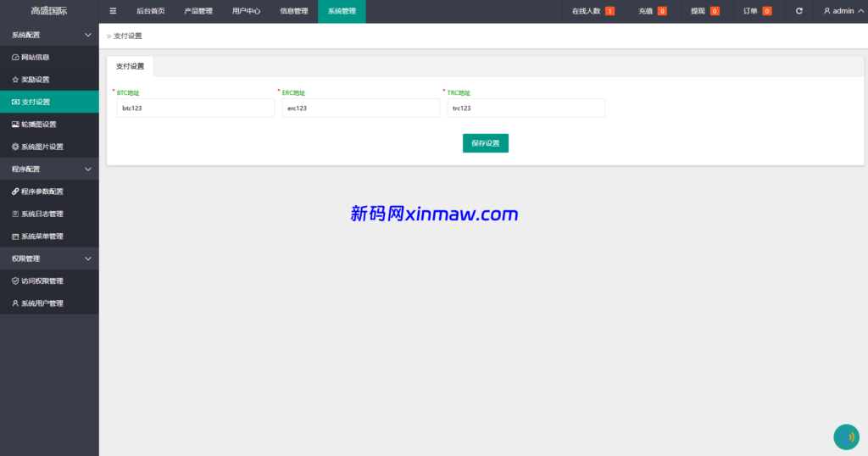Open 信息管理 in the top navigation

294,11
